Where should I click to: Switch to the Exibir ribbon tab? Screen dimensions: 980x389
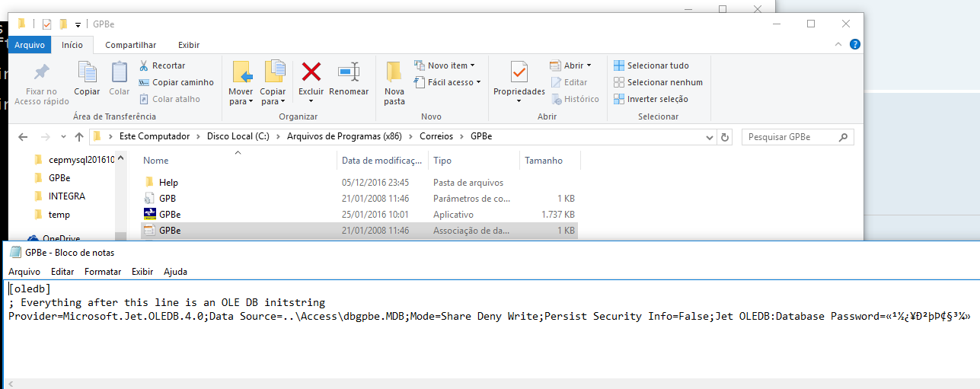[189, 45]
